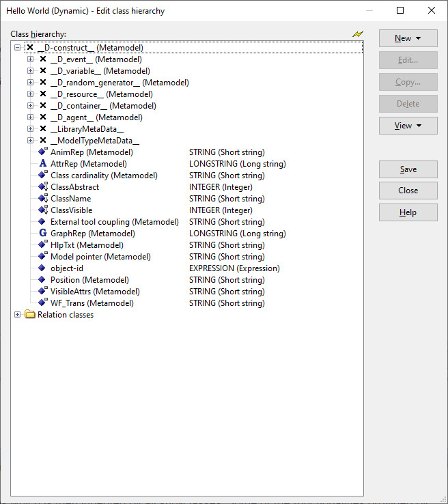Click the X icon of __D-construct__
The height and width of the screenshot is (504, 448).
point(30,48)
